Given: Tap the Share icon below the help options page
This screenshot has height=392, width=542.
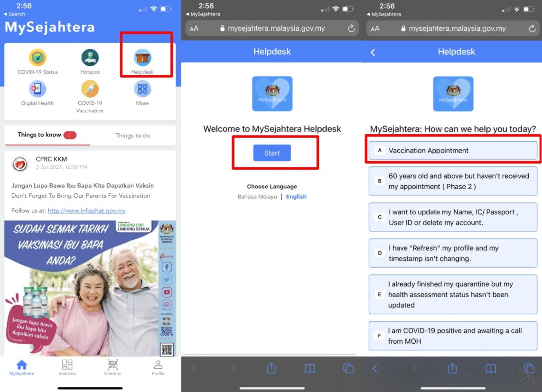Looking at the screenshot, I should click(452, 368).
